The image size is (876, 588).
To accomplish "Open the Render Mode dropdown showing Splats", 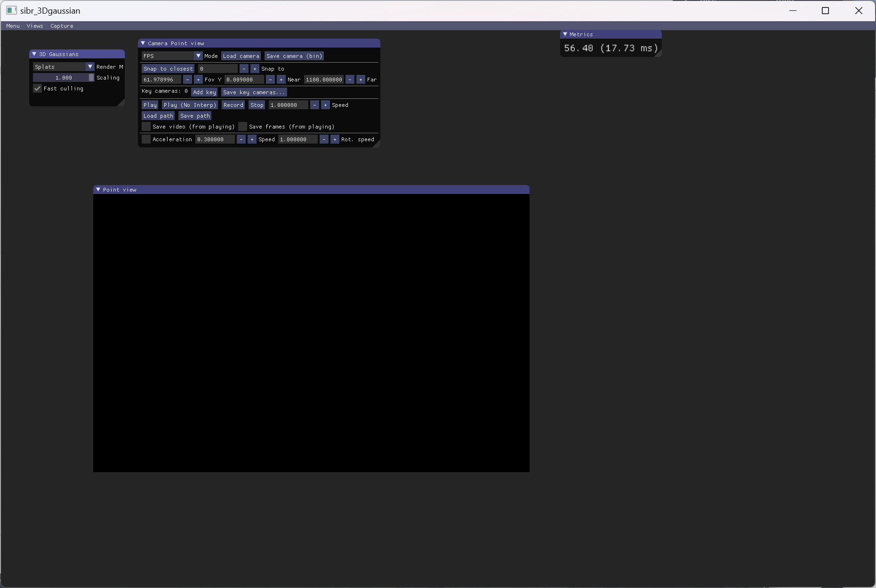I will coord(89,66).
